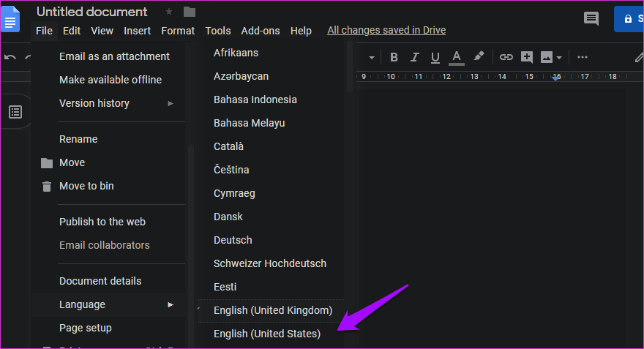Click All changes saved in Drive link
Screen dimensions: 644x349
pyautogui.click(x=386, y=31)
